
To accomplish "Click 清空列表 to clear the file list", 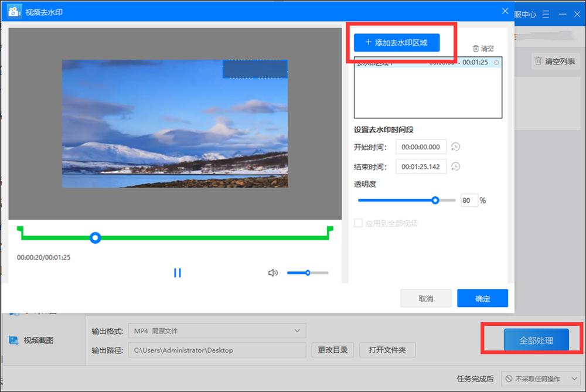I will (554, 61).
